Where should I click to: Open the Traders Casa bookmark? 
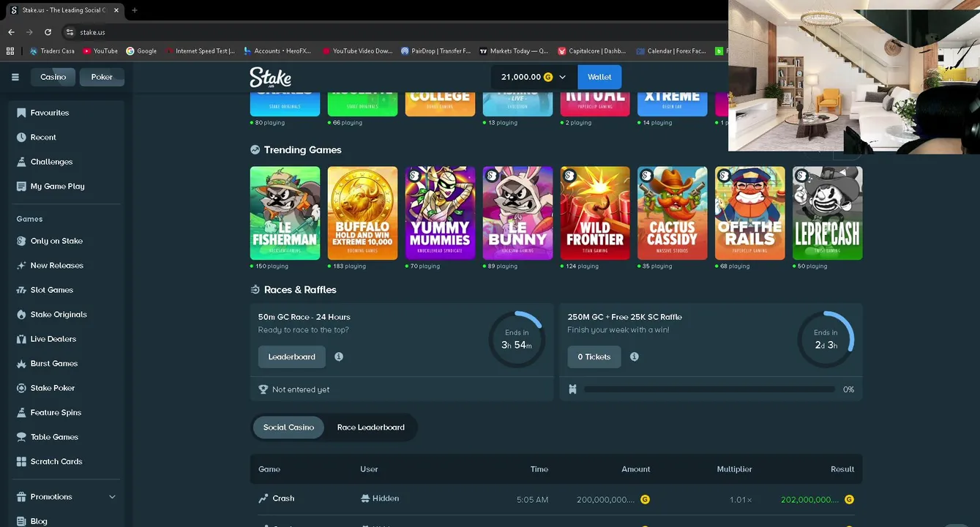click(x=52, y=51)
